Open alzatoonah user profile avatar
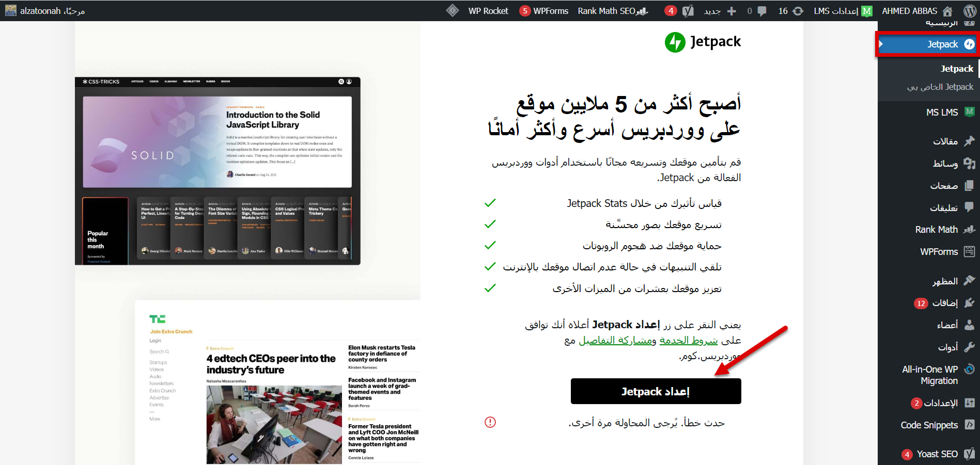This screenshot has width=980, height=465. point(11,11)
